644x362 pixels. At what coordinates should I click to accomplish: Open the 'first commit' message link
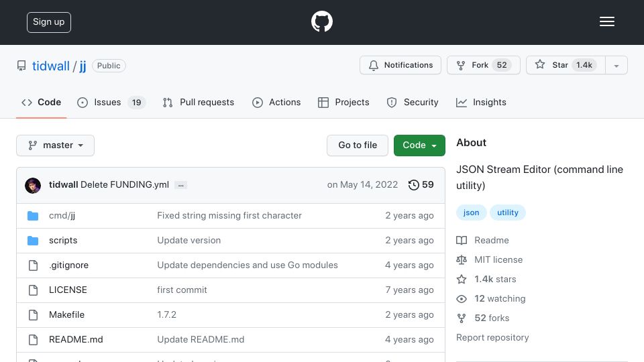tap(182, 290)
